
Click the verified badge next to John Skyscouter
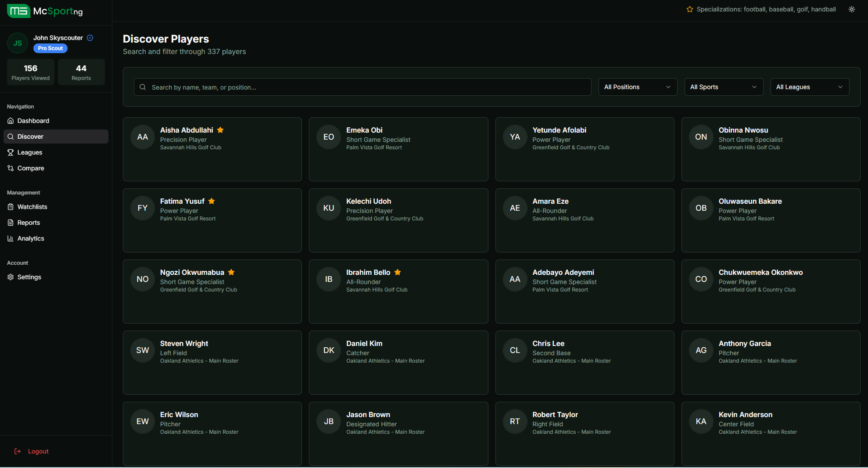(x=90, y=38)
